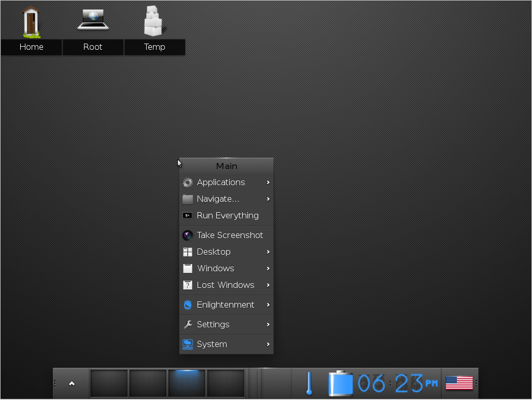Image resolution: width=532 pixels, height=400 pixels.
Task: Click the thermometer temperature gadget on shelf
Action: pyautogui.click(x=309, y=383)
